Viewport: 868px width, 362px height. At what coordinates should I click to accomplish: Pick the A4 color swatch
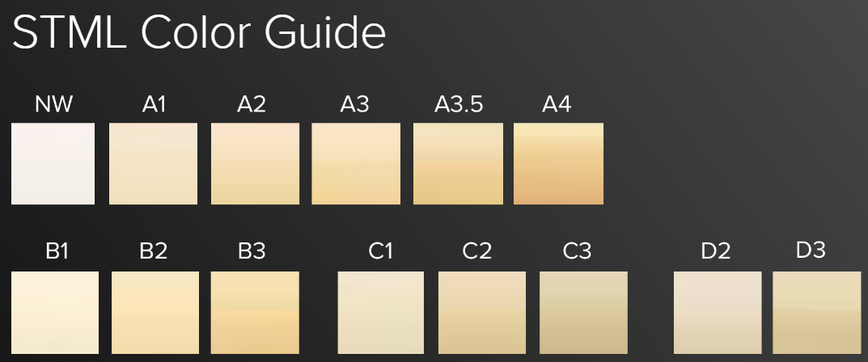click(x=558, y=164)
